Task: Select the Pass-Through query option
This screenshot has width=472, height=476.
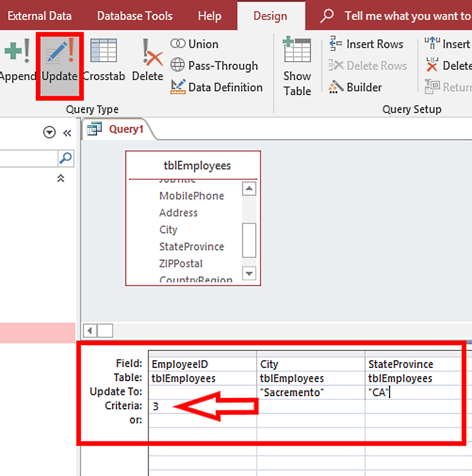Action: tap(214, 65)
